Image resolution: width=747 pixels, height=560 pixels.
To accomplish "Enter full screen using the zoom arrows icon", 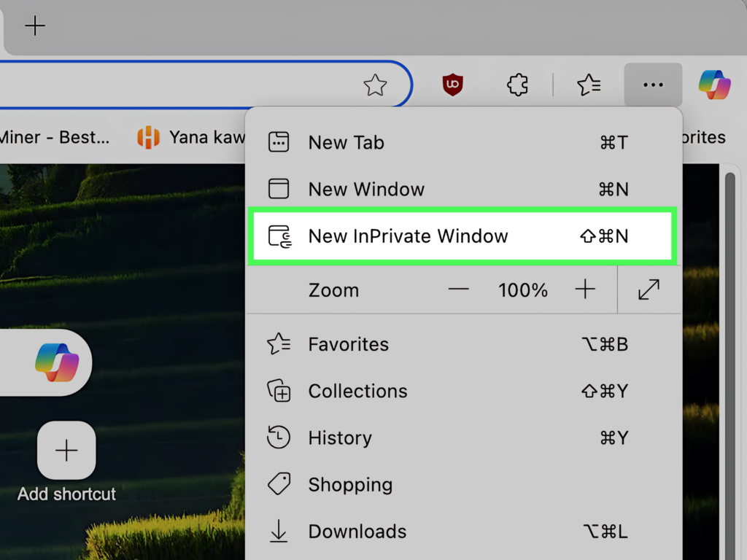I will tap(649, 289).
